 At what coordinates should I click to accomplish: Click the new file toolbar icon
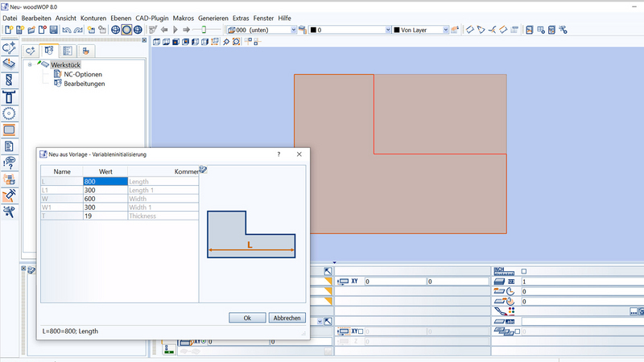(x=7, y=30)
